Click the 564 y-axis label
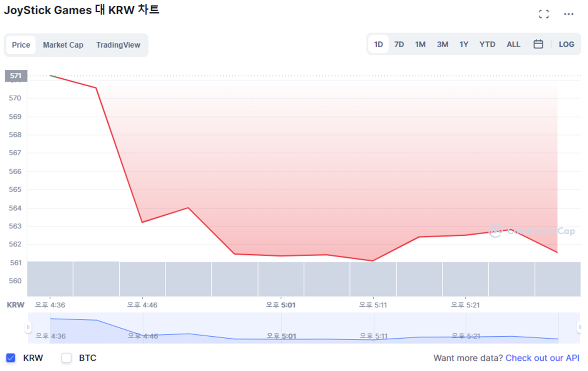Viewport: 588px width, 371px height. click(15, 208)
